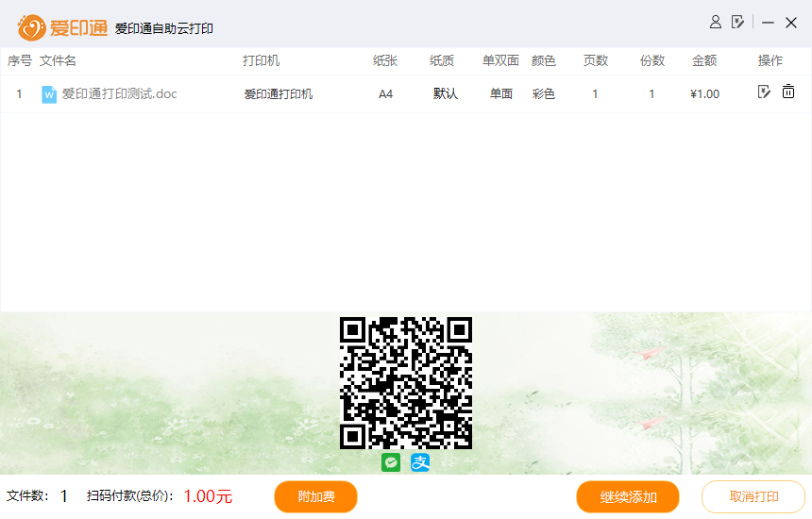Click the 爱印通 logo
The height and width of the screenshot is (519, 812).
tap(62, 27)
